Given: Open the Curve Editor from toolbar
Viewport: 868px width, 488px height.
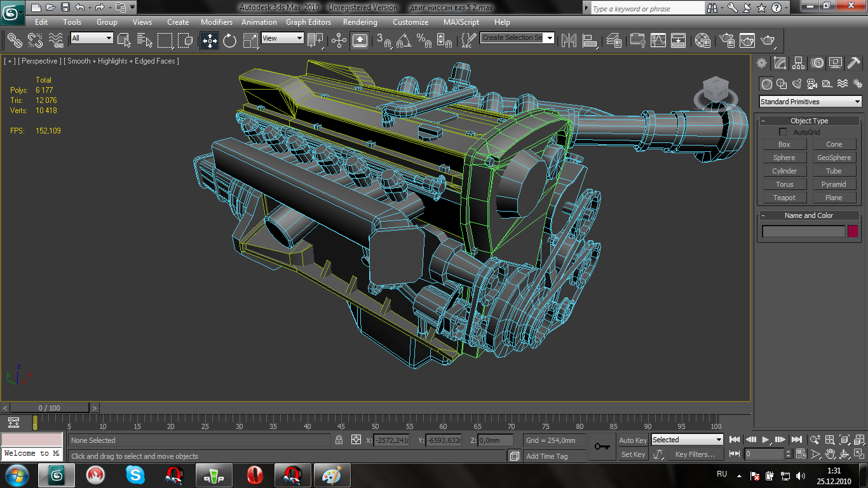Looking at the screenshot, I should (x=659, y=41).
